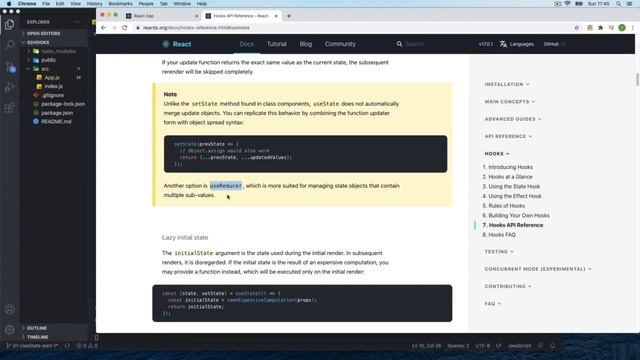
Task: Click the search magnifier icon on React site
Action: tap(399, 44)
